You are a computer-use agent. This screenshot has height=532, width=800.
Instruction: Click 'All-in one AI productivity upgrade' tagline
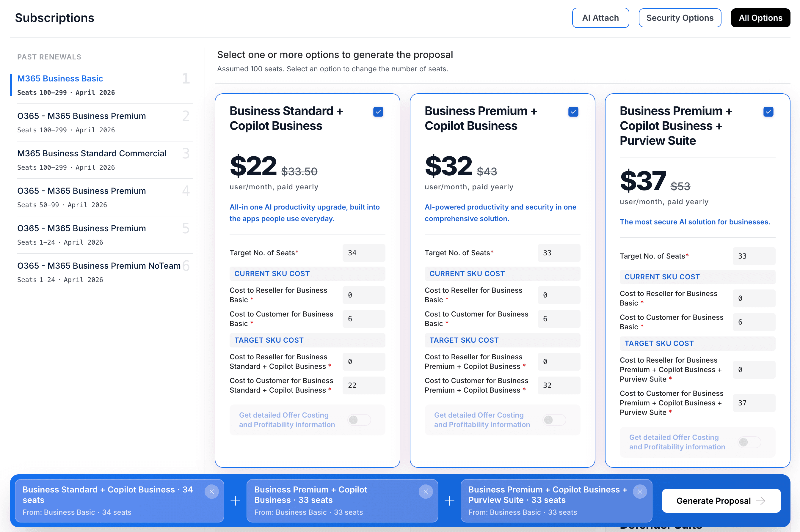[x=305, y=213]
